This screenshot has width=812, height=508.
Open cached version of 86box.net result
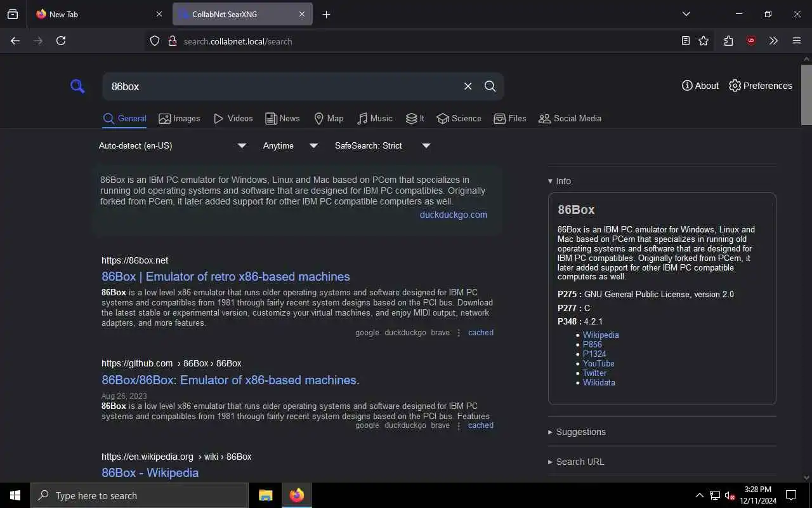coord(481,333)
